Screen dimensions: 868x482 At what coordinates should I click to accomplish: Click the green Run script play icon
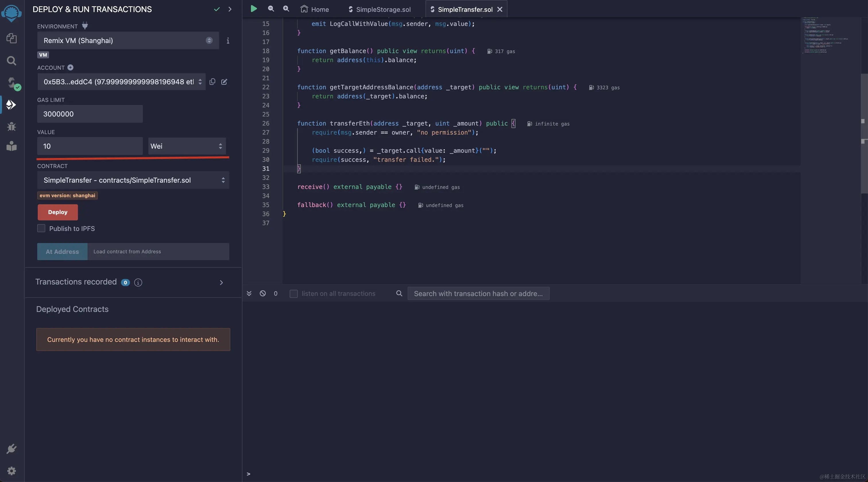point(254,9)
